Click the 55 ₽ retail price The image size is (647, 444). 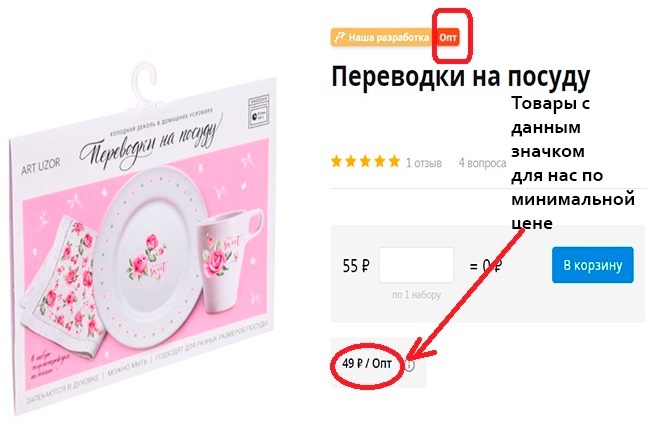coord(356,266)
